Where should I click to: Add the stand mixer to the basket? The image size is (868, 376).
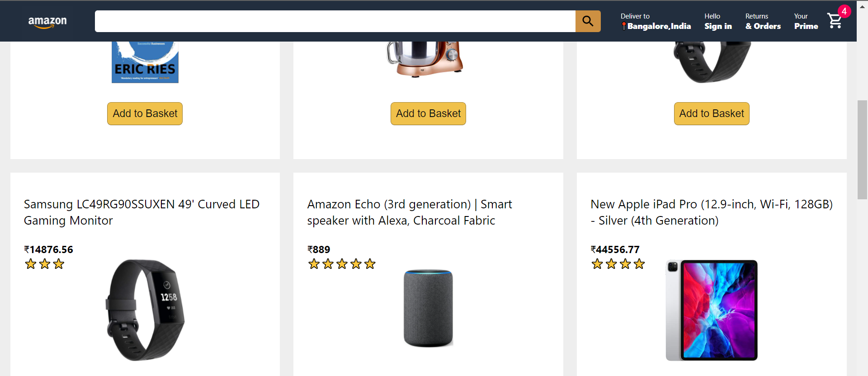click(x=428, y=113)
